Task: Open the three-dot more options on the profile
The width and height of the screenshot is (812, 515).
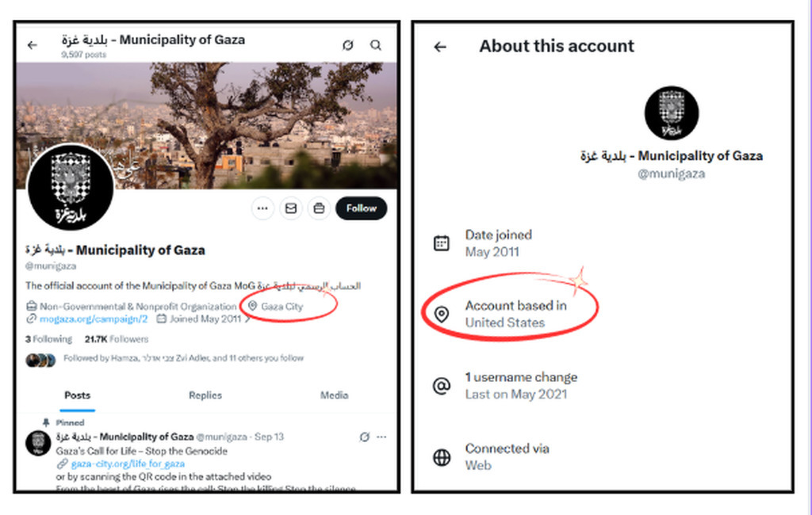Action: pyautogui.click(x=262, y=208)
